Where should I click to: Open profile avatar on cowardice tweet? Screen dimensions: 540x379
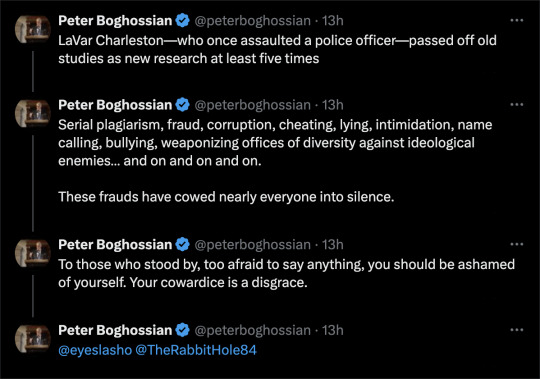[33, 253]
